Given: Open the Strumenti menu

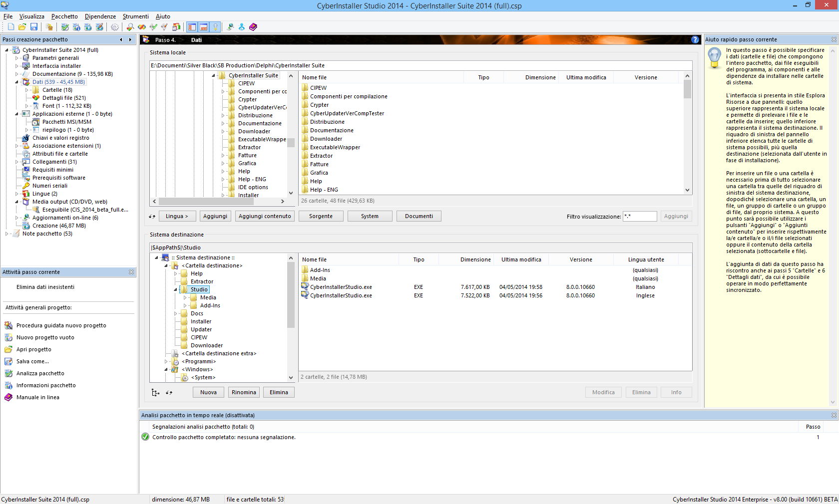Looking at the screenshot, I should tap(136, 16).
